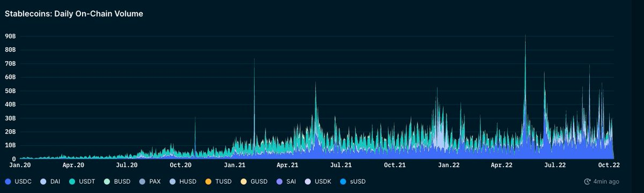Click the 40B y-axis label
The width and height of the screenshot is (644, 193).
[x=10, y=105]
